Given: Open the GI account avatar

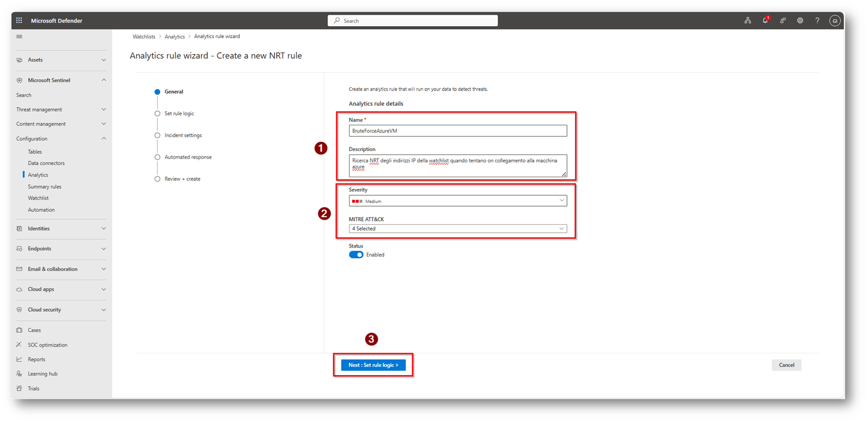Looking at the screenshot, I should [x=835, y=21].
